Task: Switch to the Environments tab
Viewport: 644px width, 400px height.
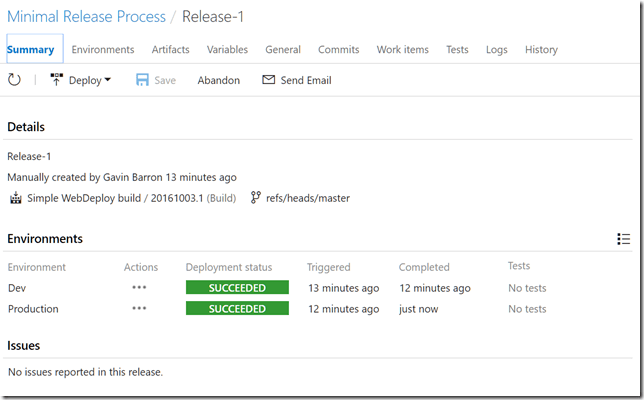Action: 103,50
